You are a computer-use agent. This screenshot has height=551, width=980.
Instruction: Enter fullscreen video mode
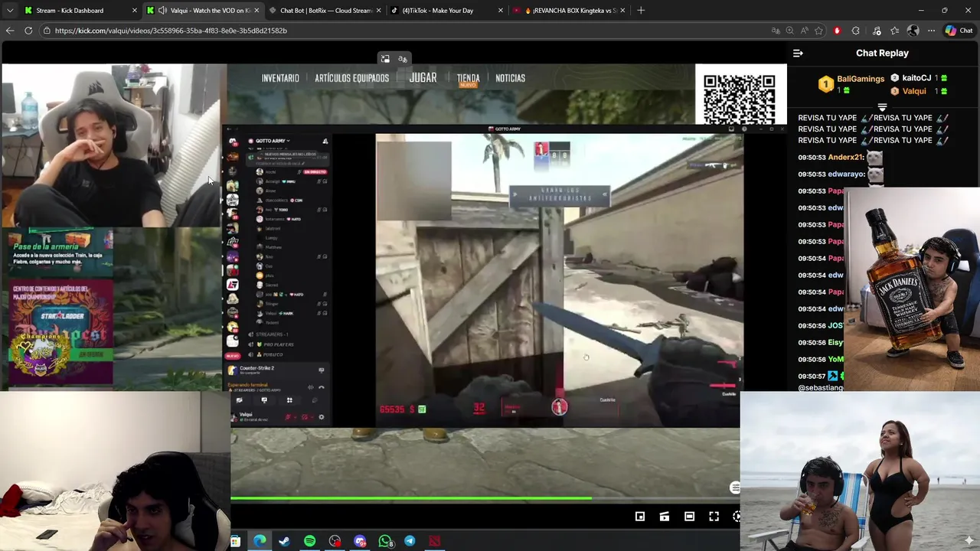714,517
